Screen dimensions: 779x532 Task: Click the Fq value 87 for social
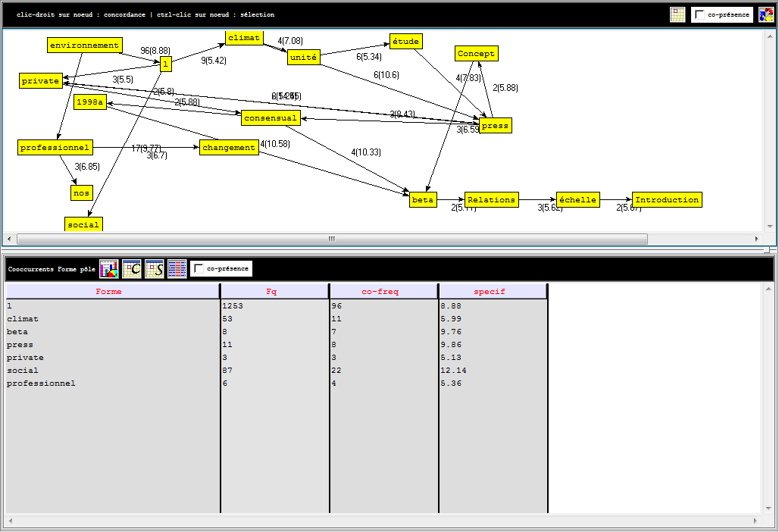(x=227, y=371)
